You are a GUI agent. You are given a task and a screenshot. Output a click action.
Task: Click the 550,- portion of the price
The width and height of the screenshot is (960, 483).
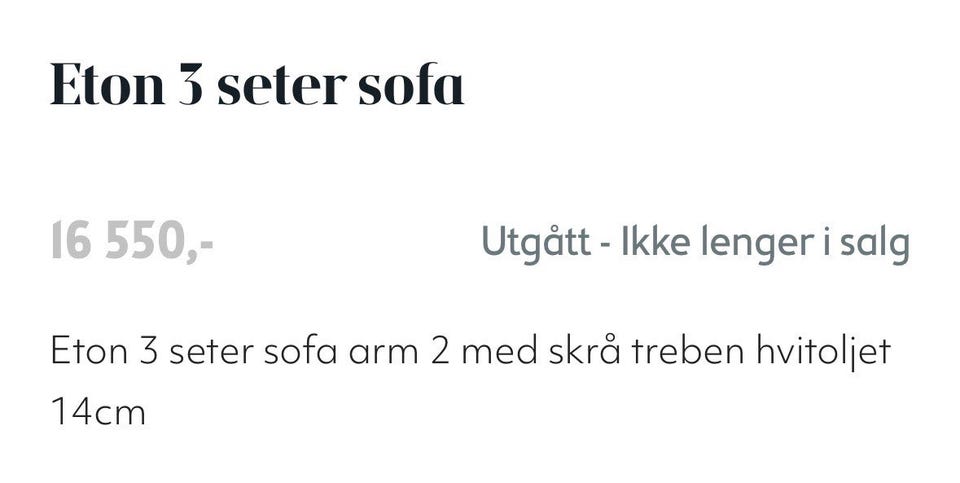159,242
